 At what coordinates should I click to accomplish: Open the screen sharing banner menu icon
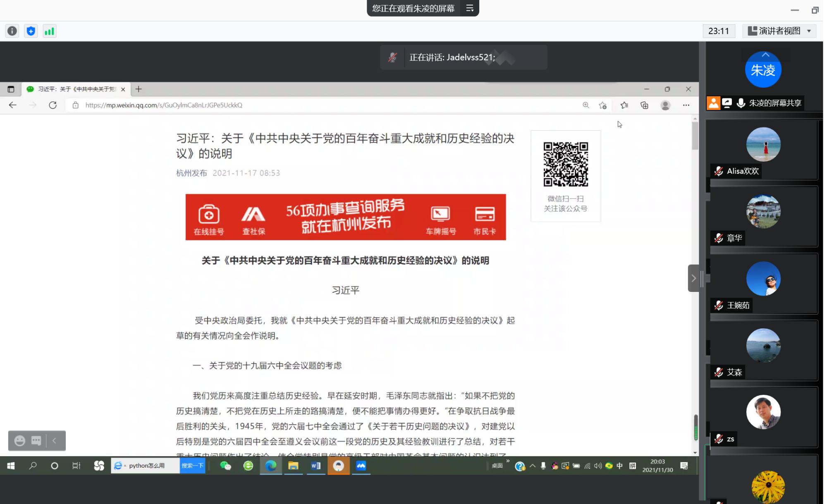(x=470, y=8)
